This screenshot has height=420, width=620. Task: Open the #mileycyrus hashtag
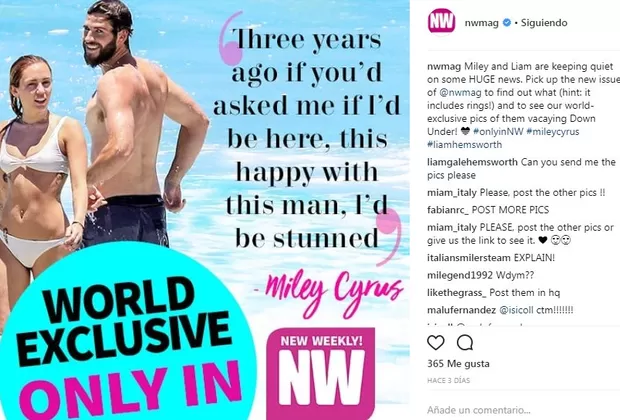tap(553, 131)
